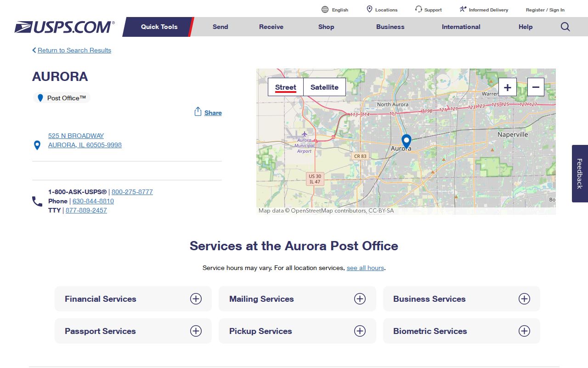The width and height of the screenshot is (588, 368).
Task: Click the globe language icon
Action: point(325,9)
